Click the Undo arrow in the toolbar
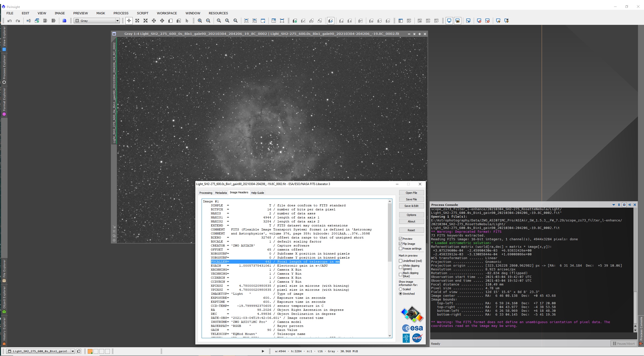The height and width of the screenshot is (356, 644). [x=10, y=21]
